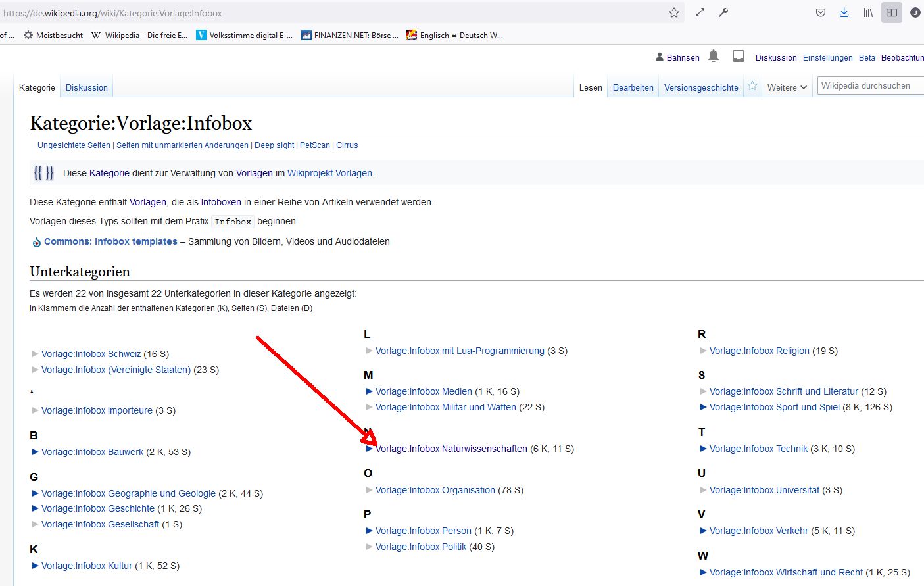The height and width of the screenshot is (586, 924).
Task: Open Vorlage:Infobox Universität category
Action: pyautogui.click(x=765, y=490)
